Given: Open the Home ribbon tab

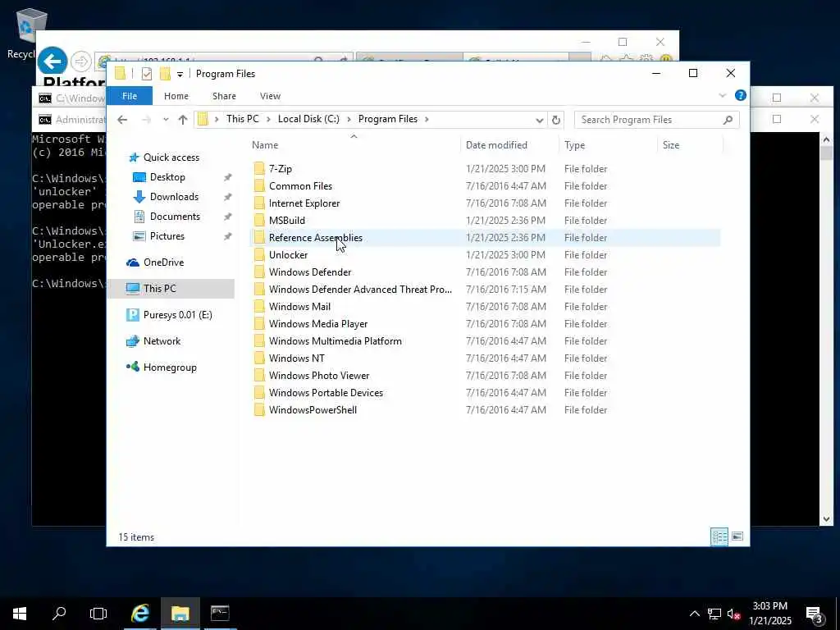Looking at the screenshot, I should click(x=176, y=96).
